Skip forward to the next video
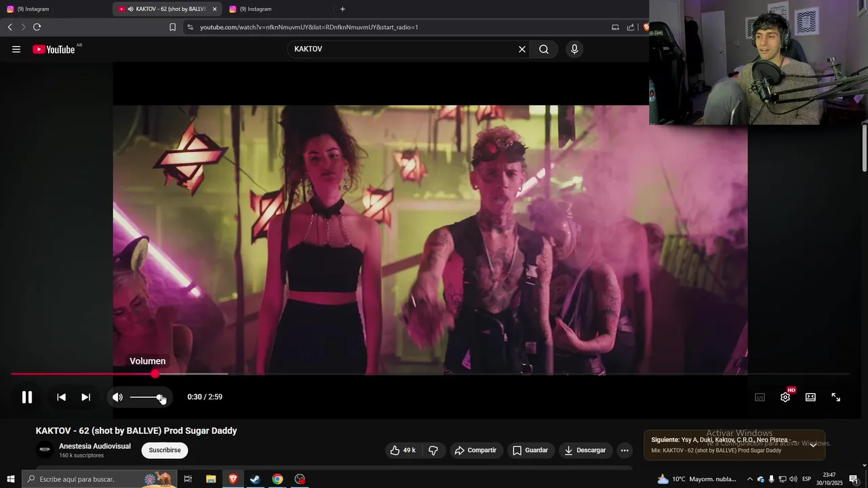Viewport: 868px width, 488px height. coord(85,397)
